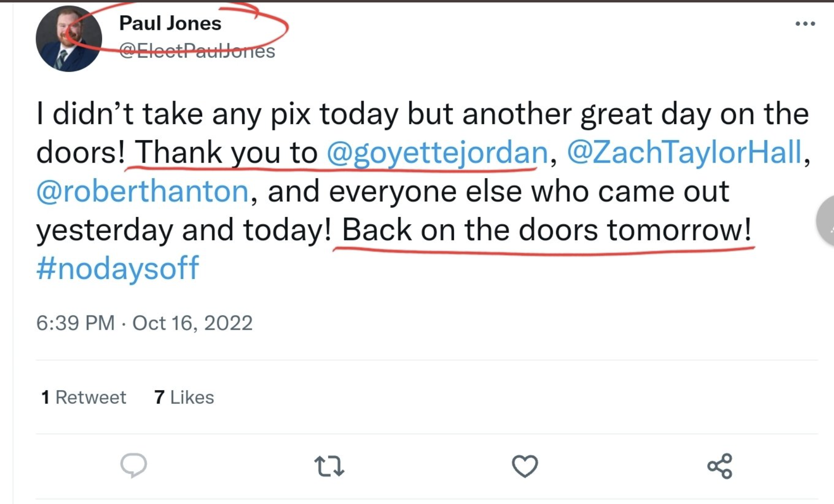Click the underlined text "Back on the doors tomorrow!"
This screenshot has height=504, width=834.
click(546, 230)
